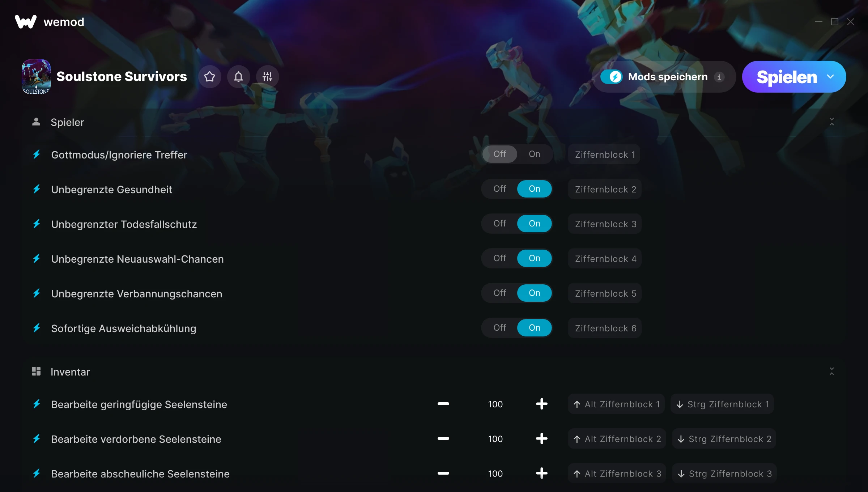Collapse the Spieler section
This screenshot has width=868, height=492.
click(831, 122)
